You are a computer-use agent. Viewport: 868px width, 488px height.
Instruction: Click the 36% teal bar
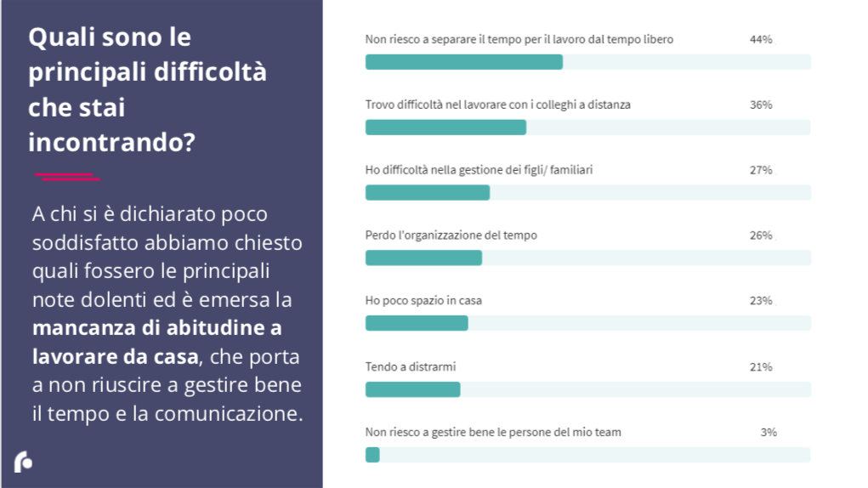click(x=445, y=128)
